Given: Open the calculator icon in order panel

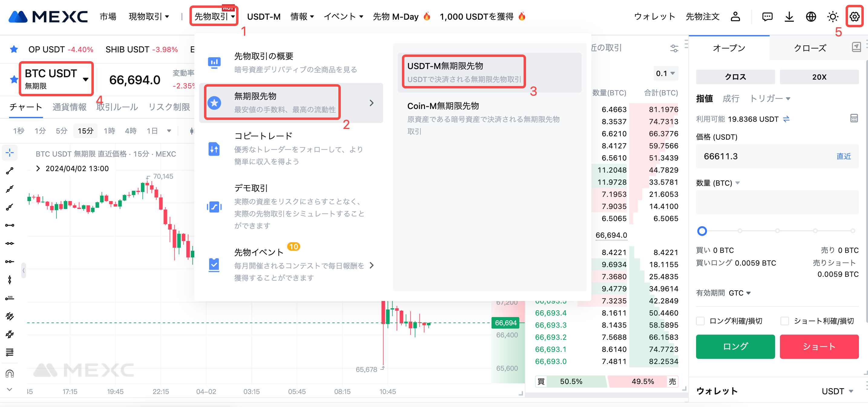Looking at the screenshot, I should 854,118.
